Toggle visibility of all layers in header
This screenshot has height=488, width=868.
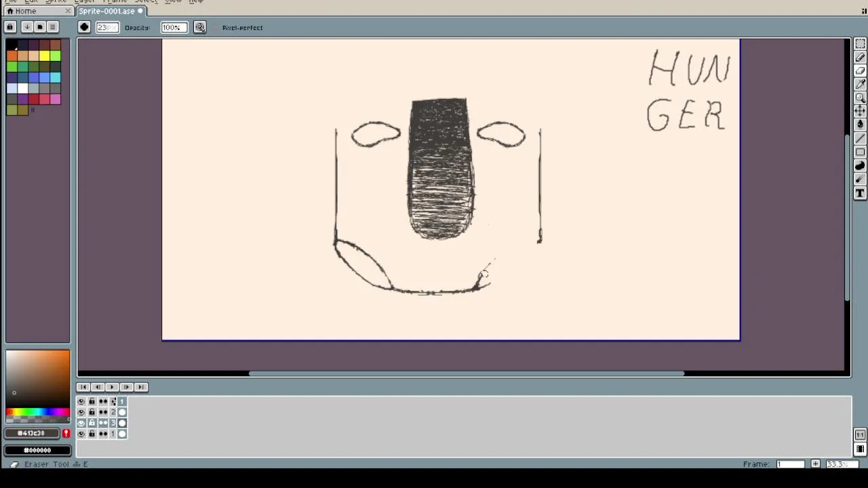[81, 401]
